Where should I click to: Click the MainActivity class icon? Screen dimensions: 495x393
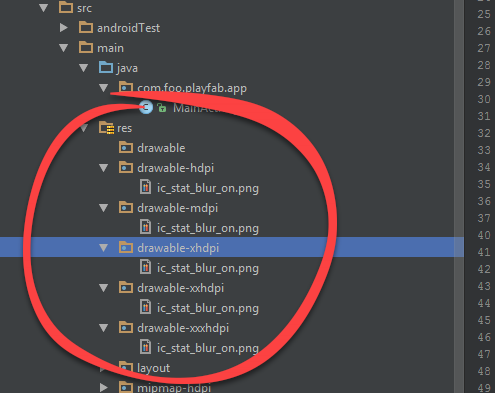pos(146,107)
